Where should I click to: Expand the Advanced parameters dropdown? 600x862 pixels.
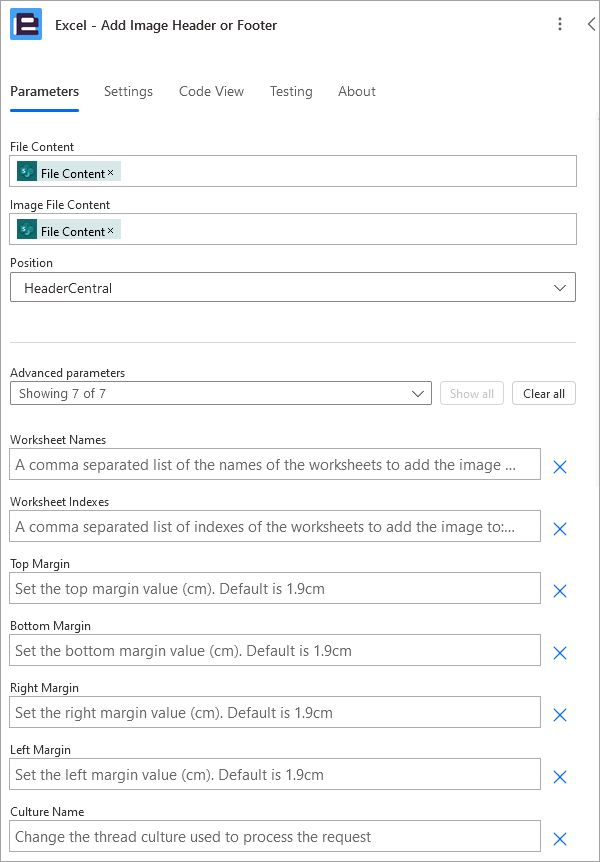click(221, 394)
